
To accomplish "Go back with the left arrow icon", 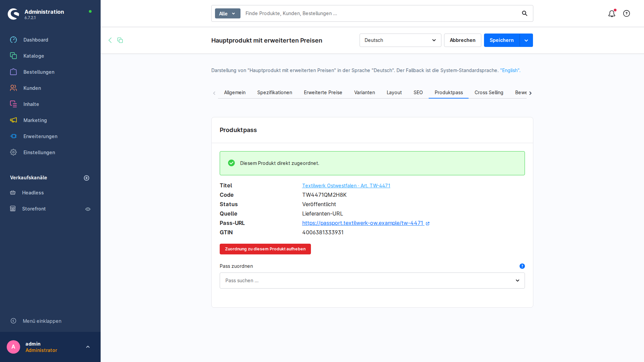I will [110, 40].
